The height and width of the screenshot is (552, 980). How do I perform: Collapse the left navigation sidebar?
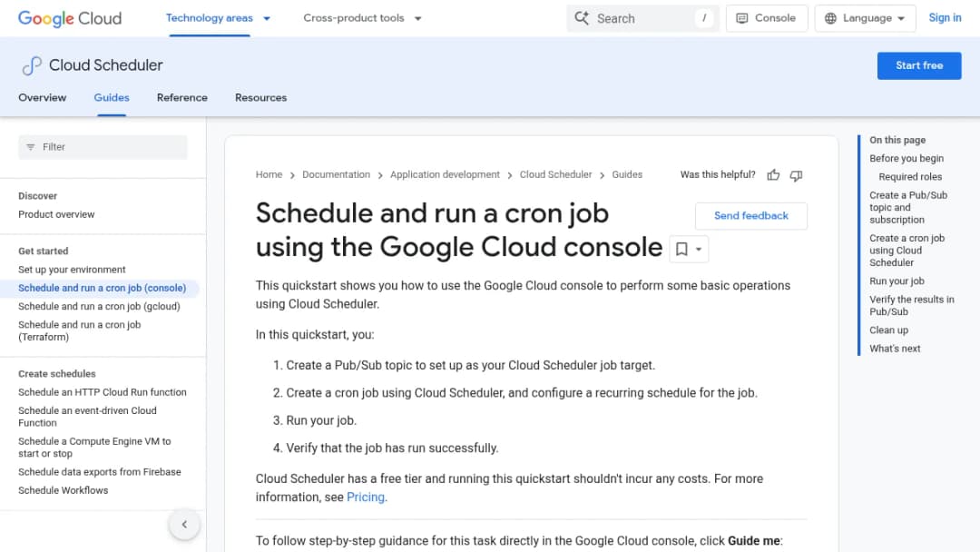point(184,525)
